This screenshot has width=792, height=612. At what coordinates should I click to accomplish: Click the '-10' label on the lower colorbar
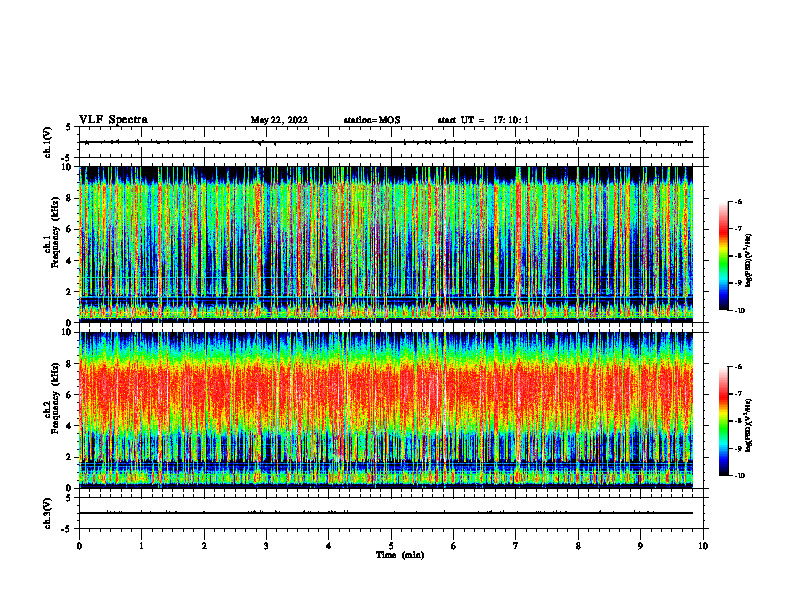[x=739, y=475]
